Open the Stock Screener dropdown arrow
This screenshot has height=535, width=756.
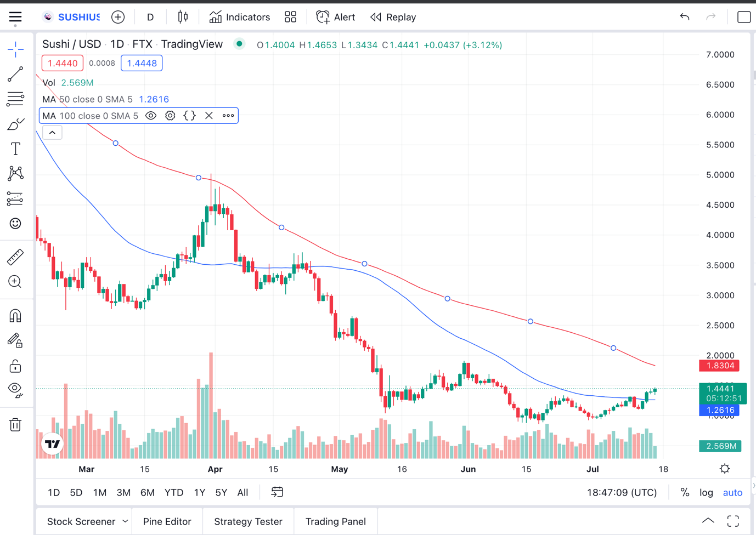[x=125, y=521]
